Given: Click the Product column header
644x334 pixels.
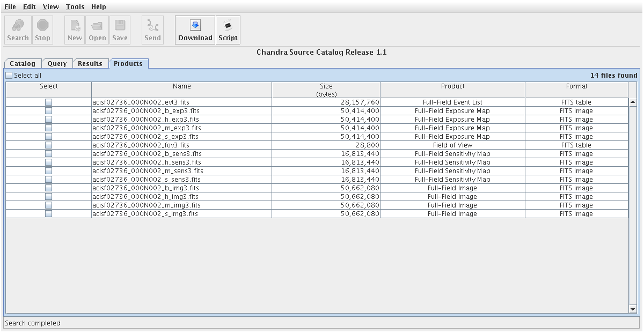Looking at the screenshot, I should [x=452, y=86].
